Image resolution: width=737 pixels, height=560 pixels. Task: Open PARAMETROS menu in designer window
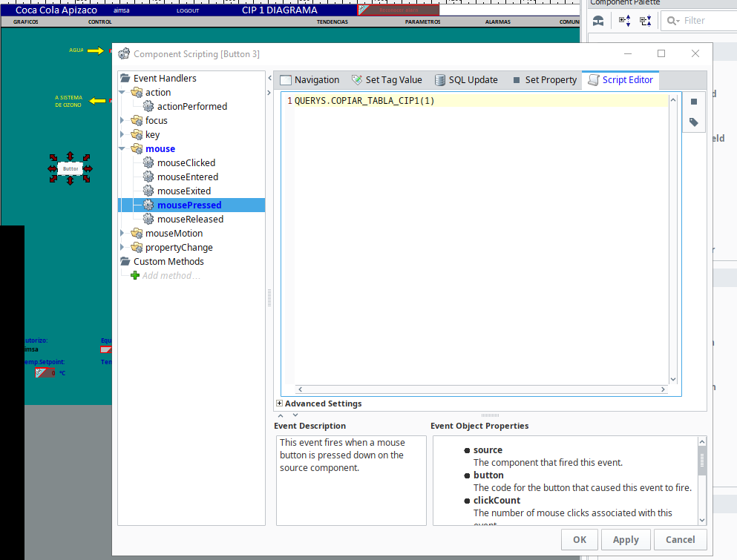point(422,22)
